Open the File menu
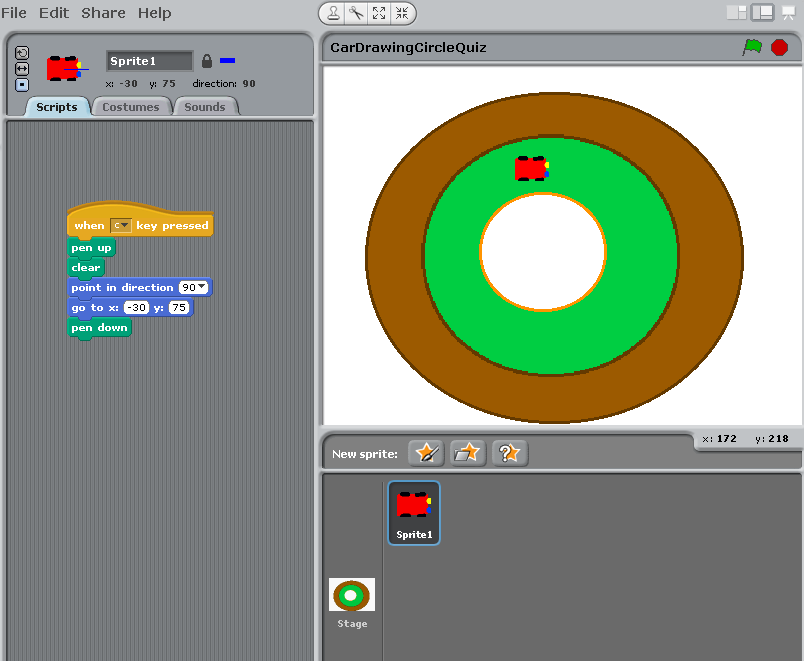 (14, 13)
